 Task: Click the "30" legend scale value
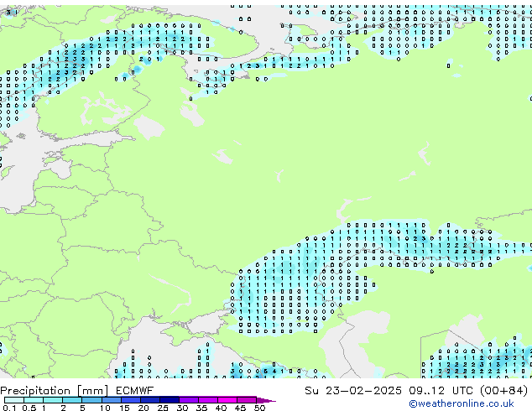pos(182,408)
